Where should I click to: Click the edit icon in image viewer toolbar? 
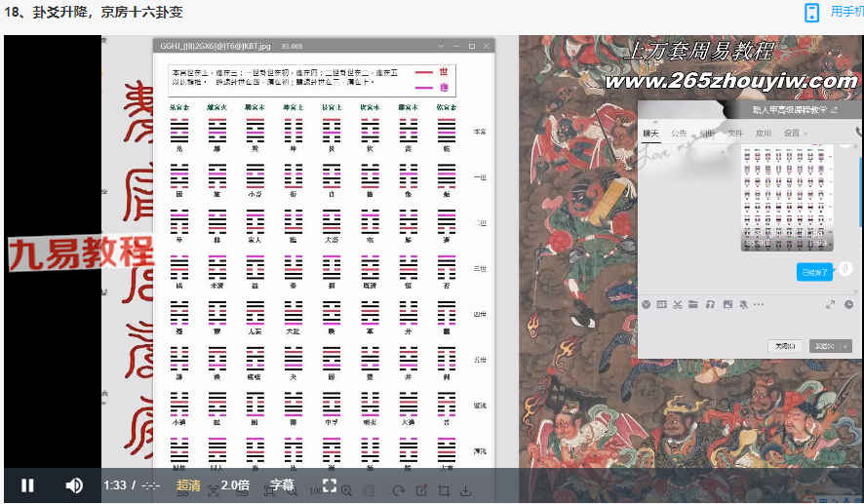[x=421, y=490]
